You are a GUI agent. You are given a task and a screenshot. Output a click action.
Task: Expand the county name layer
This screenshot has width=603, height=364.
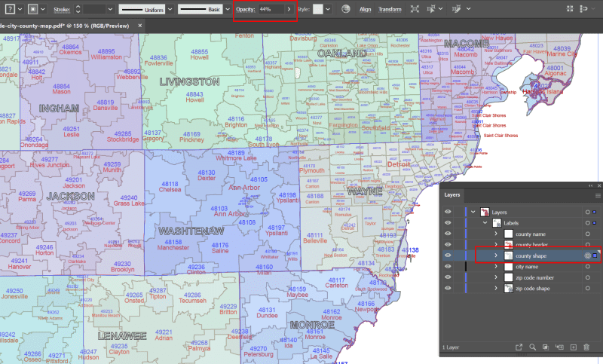[496, 234]
